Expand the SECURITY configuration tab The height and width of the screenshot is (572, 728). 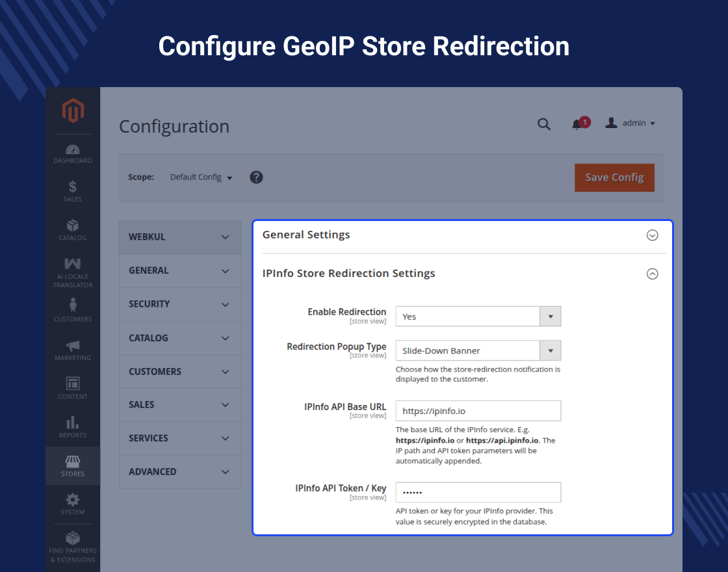coord(179,304)
